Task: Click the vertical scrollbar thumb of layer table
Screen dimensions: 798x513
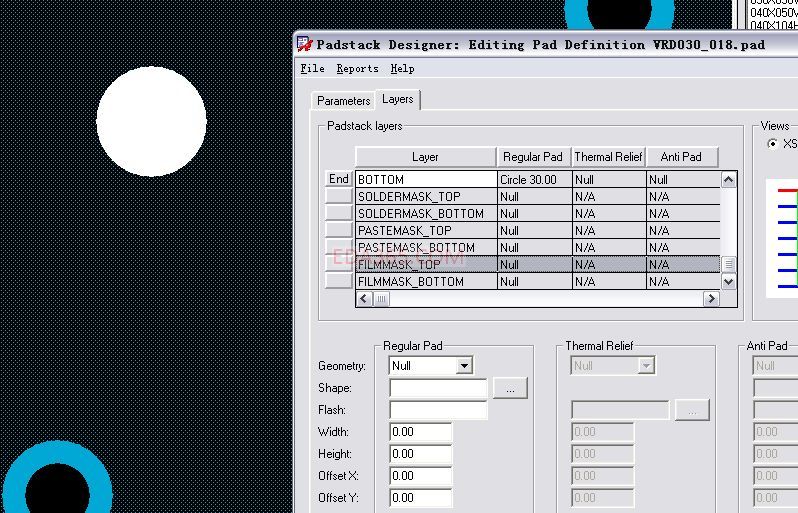Action: pos(728,264)
